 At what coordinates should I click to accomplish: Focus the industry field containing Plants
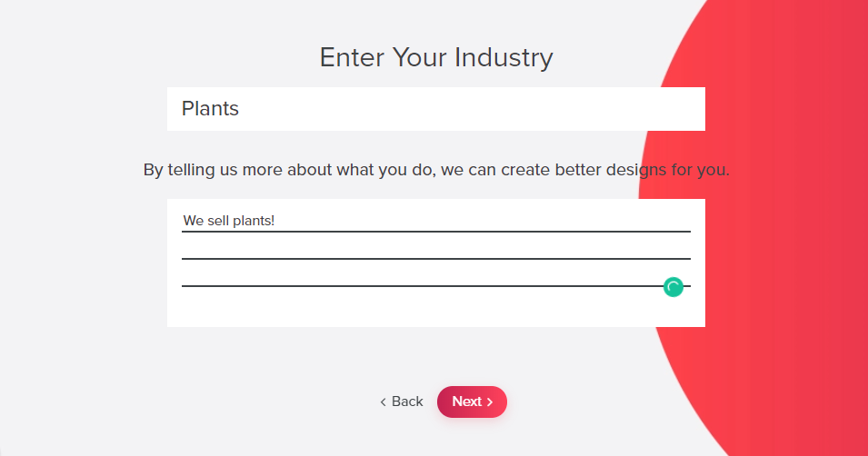tap(436, 109)
